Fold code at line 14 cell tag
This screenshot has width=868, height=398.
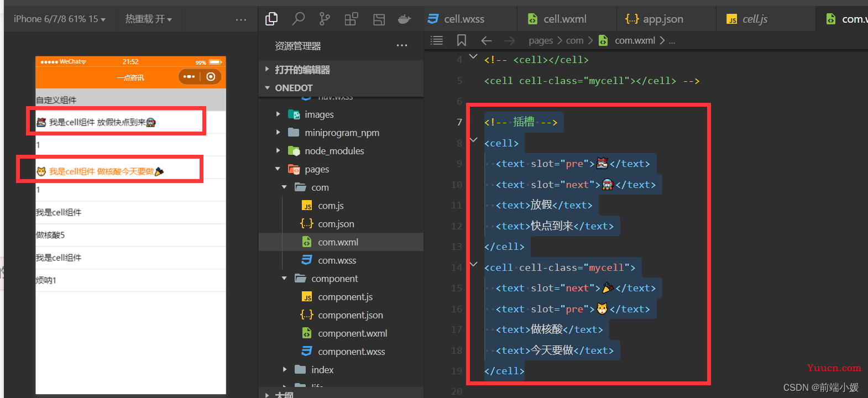coord(473,265)
